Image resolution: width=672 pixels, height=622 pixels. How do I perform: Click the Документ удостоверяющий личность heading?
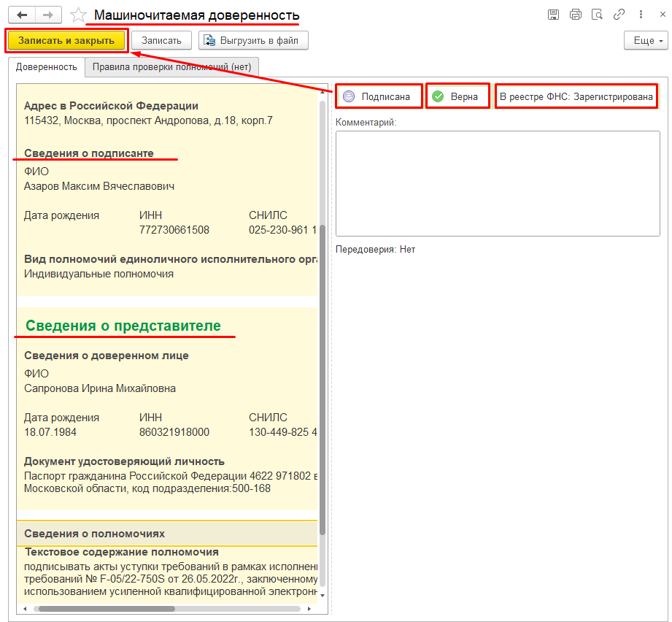tap(124, 461)
